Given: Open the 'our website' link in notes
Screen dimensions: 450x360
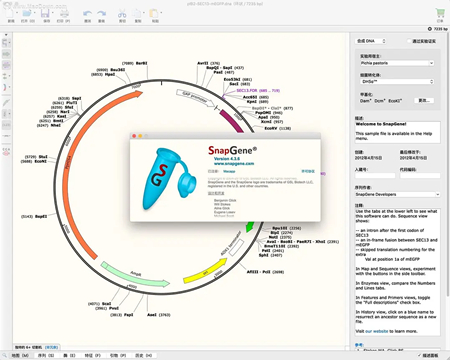Looking at the screenshot, I should coord(376,331).
